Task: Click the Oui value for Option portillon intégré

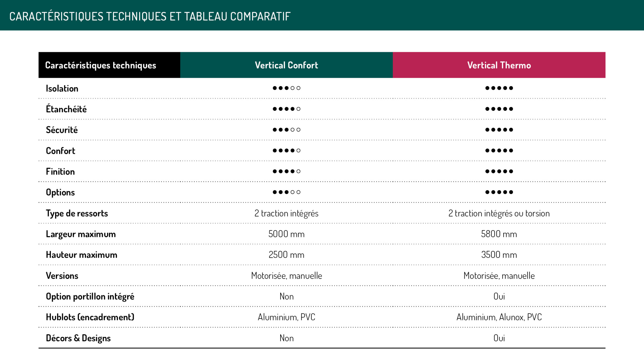Action: [x=499, y=296]
